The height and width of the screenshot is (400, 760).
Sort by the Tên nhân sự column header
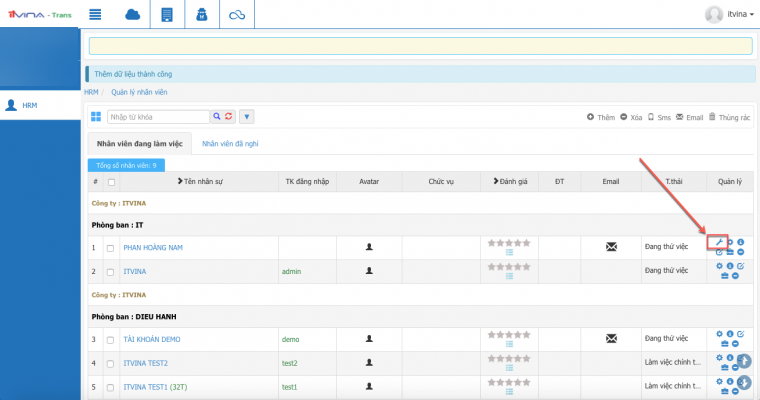(201, 182)
